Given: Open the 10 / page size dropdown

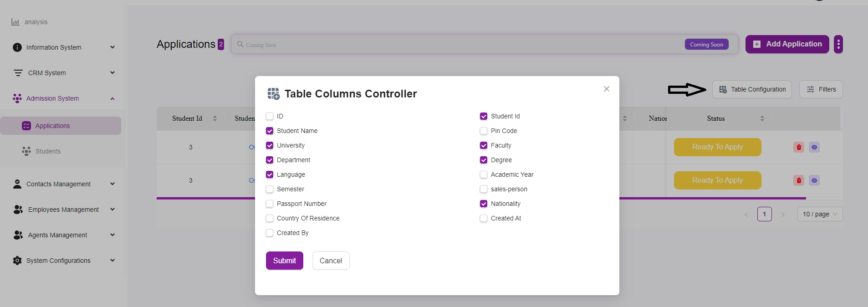Looking at the screenshot, I should tap(820, 214).
